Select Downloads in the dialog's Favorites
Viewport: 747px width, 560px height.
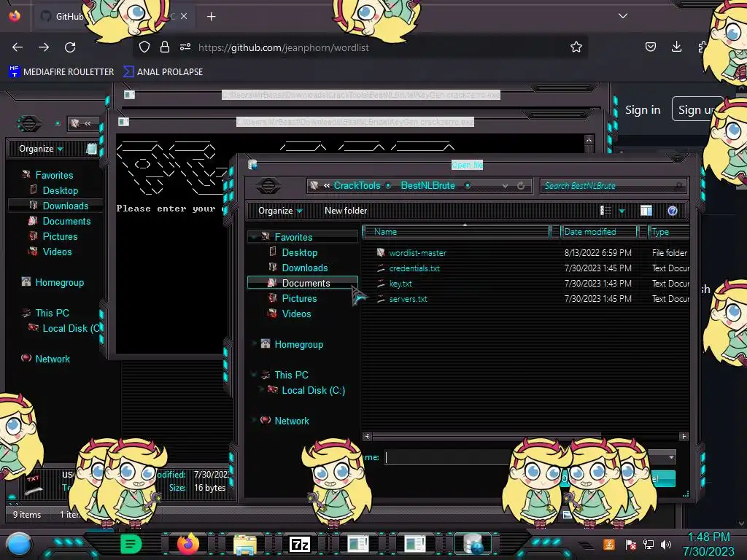[x=304, y=268]
